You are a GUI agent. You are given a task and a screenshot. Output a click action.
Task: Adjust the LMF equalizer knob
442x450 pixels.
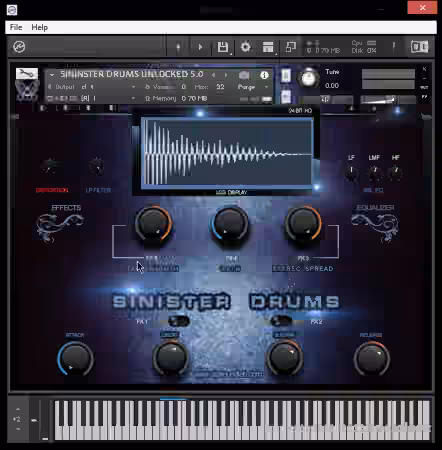pyautogui.click(x=374, y=172)
